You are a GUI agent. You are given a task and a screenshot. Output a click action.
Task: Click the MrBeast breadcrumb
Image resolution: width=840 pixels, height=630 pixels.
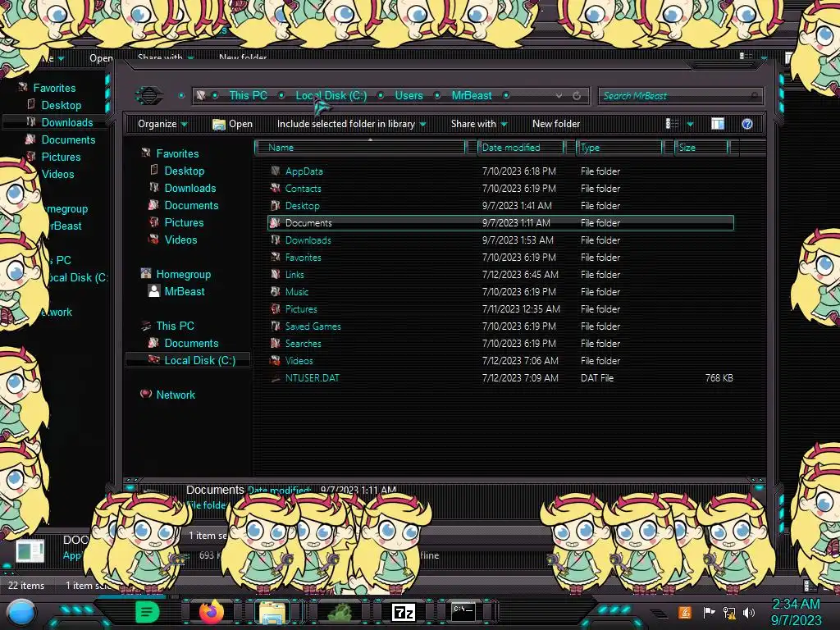coord(472,95)
